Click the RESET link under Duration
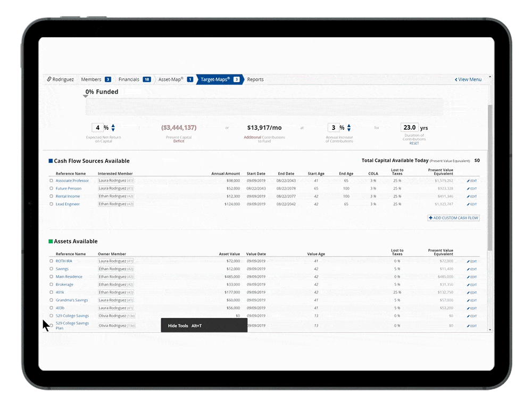 (414, 143)
